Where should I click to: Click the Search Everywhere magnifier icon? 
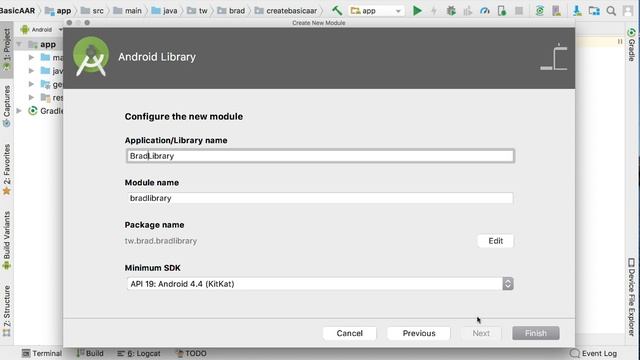pos(611,11)
